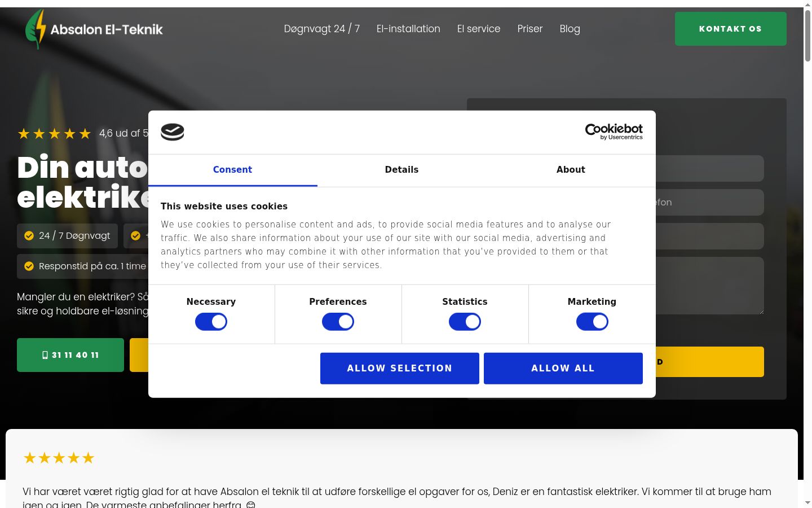Go to the El service menu item
This screenshot has width=812, height=508.
pos(479,29)
